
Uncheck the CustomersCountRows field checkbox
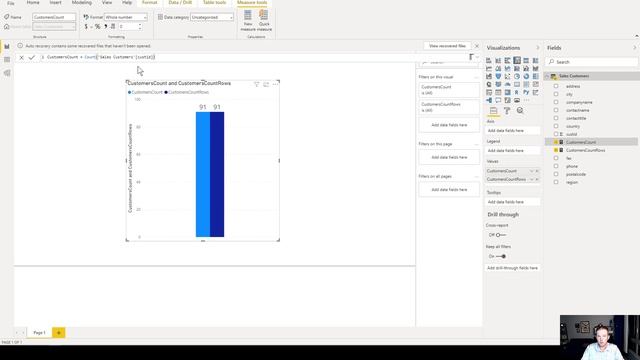[x=556, y=150]
